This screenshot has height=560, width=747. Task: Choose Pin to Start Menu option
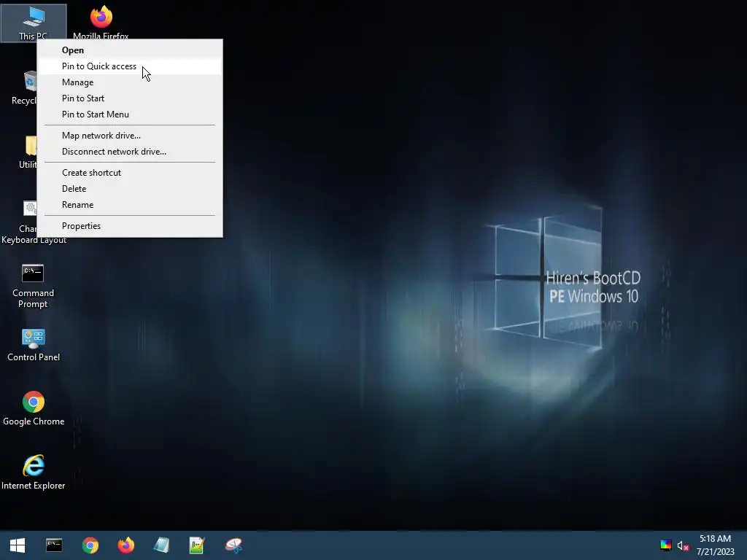[130, 114]
